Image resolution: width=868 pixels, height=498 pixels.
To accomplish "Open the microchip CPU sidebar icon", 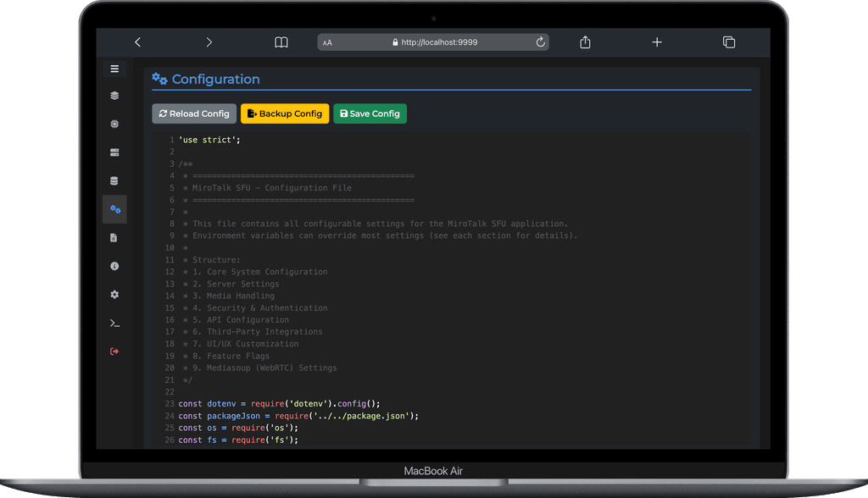I will [114, 124].
